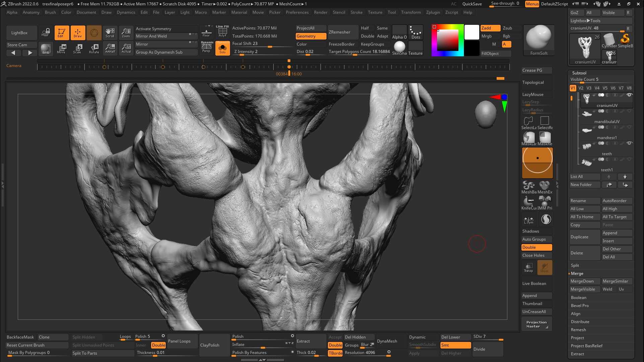This screenshot has height=362, width=644.
Task: Enable the Zsub draw mode
Action: (507, 28)
